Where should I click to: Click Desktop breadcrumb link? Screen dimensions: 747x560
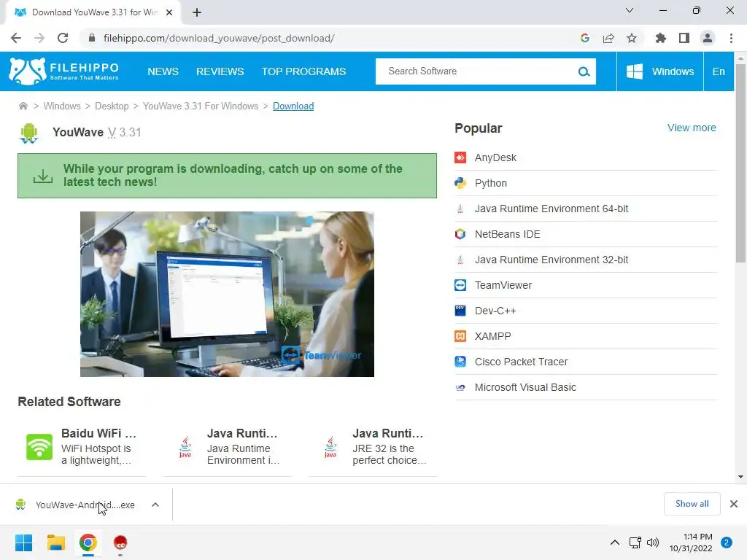112,106
